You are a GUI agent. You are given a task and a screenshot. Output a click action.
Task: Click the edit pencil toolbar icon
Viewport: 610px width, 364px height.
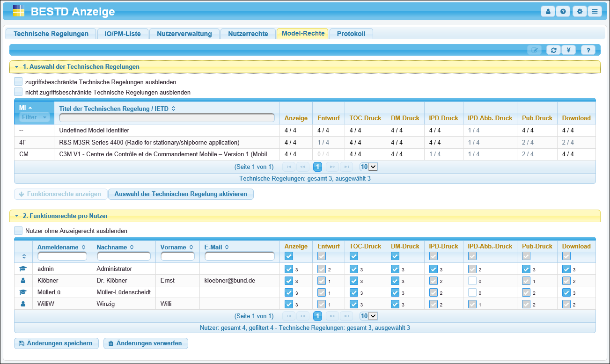point(535,50)
